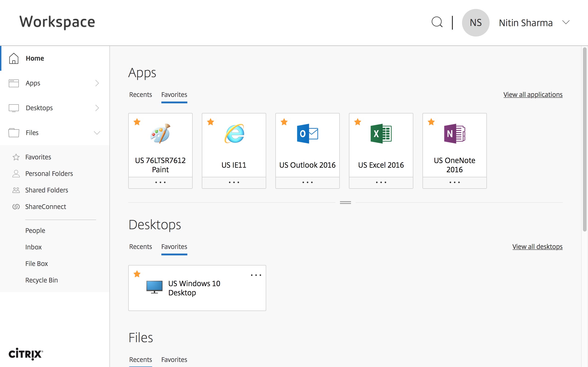
Task: Launch the US IE11 app icon
Action: click(234, 133)
